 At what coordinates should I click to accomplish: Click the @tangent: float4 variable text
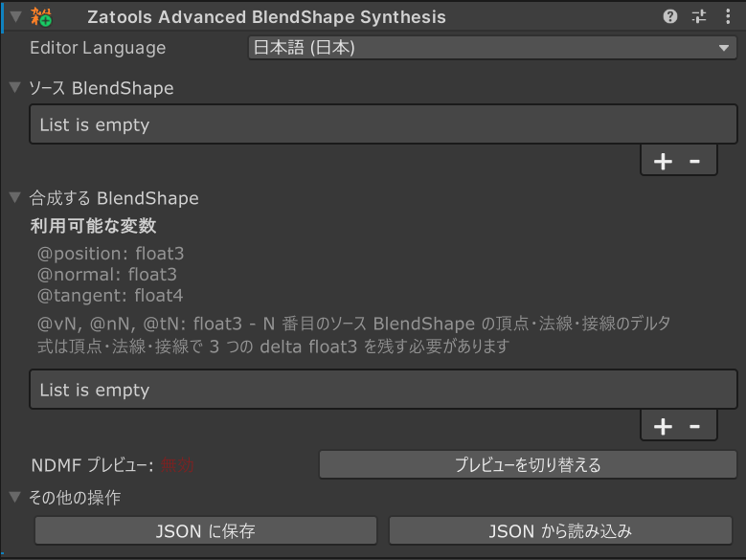point(110,296)
